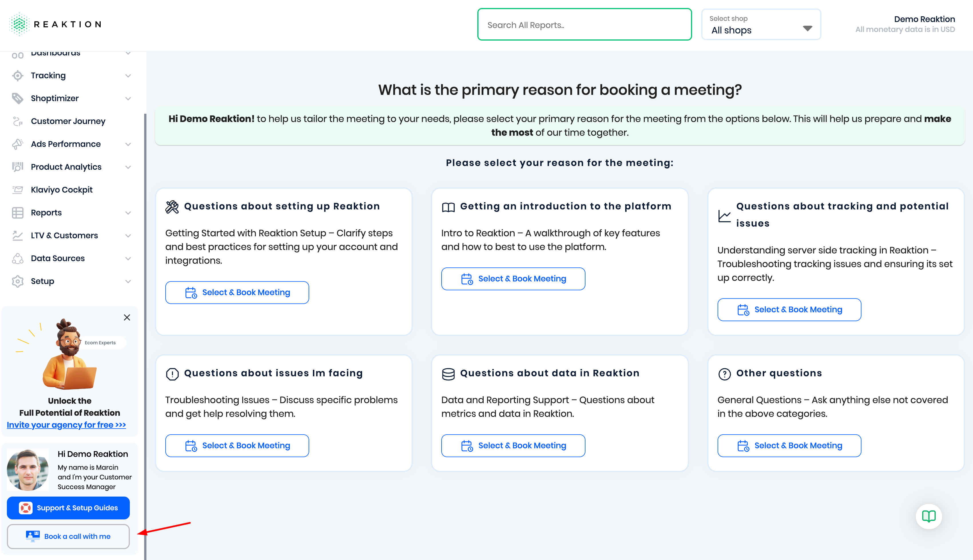Focus the Search All Reports field

pos(584,25)
